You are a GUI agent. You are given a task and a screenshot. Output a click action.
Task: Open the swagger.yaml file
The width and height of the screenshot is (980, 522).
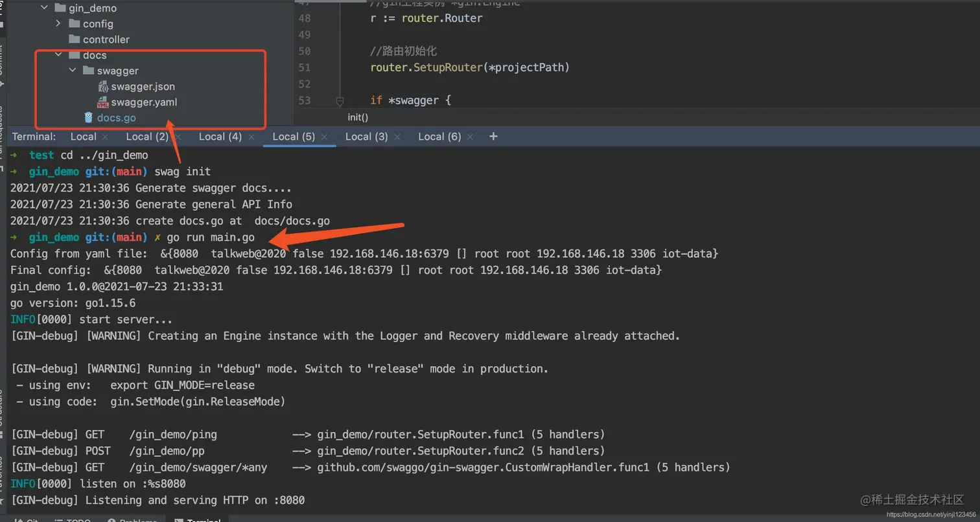point(144,102)
